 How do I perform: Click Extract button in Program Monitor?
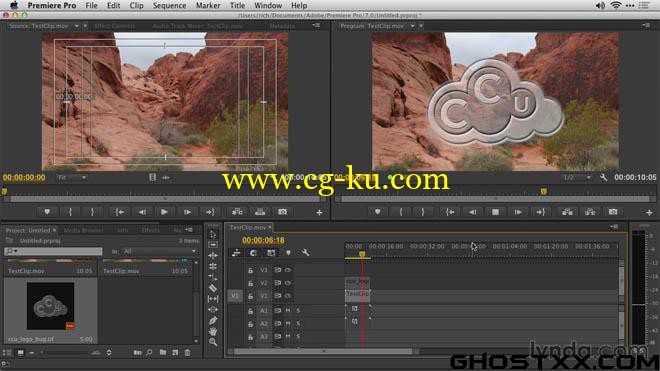tap(590, 212)
